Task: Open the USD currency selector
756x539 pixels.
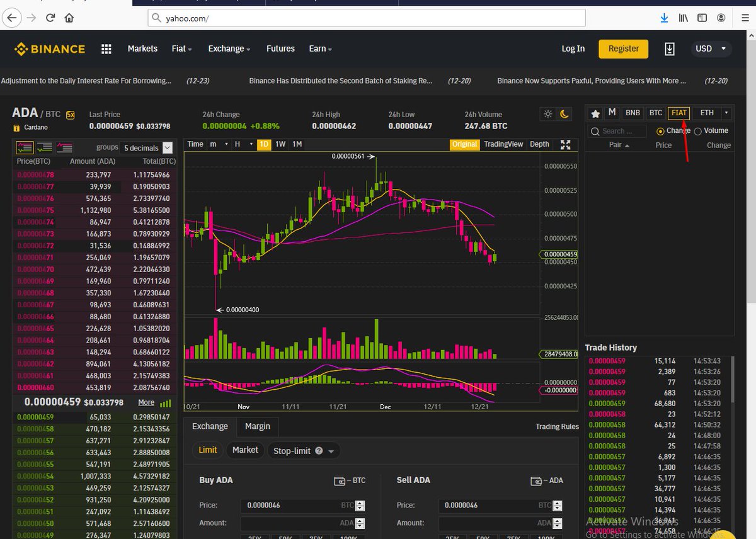Action: (x=711, y=48)
